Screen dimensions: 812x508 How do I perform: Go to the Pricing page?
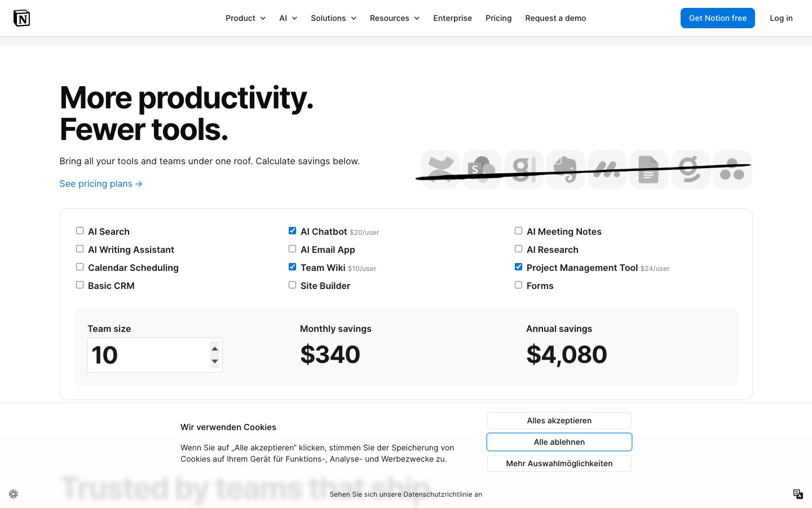[x=498, y=18]
